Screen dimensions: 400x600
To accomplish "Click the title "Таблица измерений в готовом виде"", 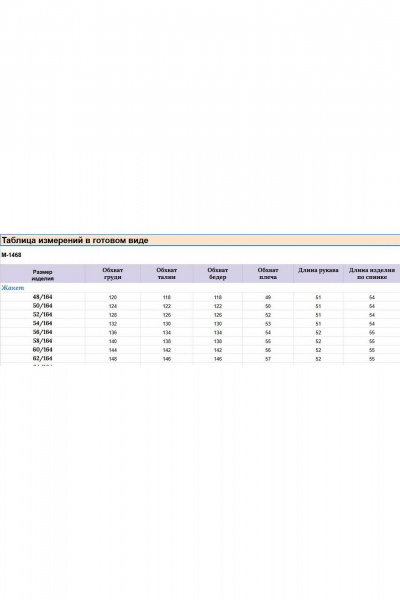I will point(75,240).
